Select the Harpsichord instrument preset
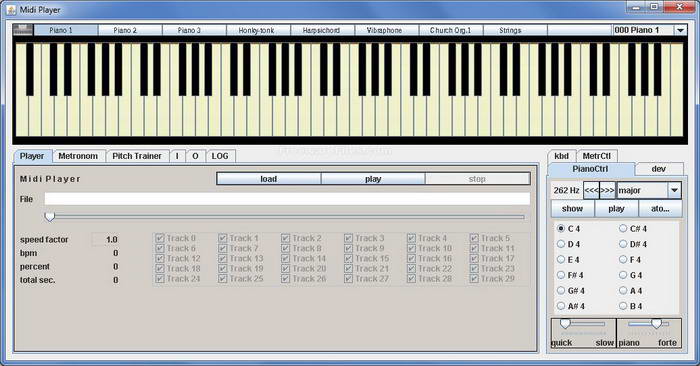Image resolution: width=700 pixels, height=366 pixels. [323, 30]
